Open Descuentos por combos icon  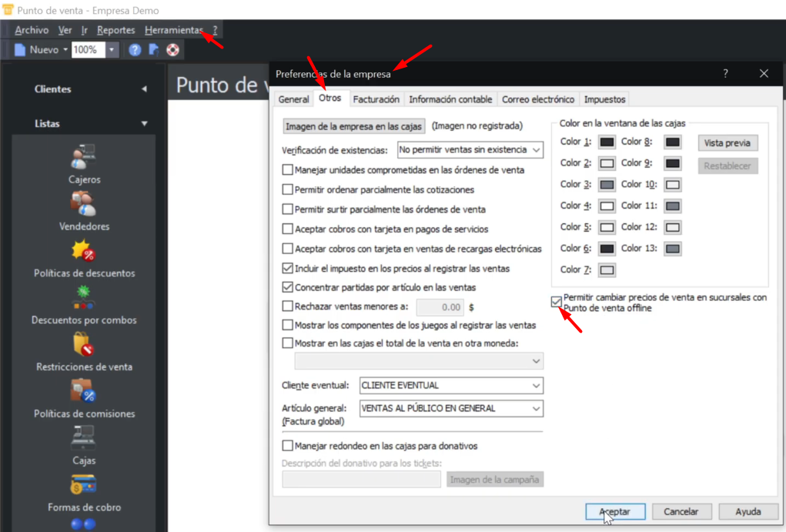pos(84,298)
